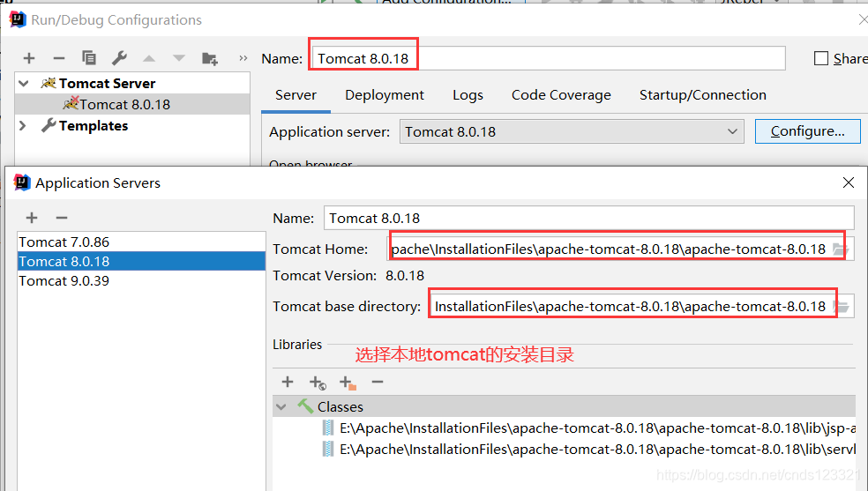Screen dimensions: 868x491
Task: Collapse the Tomcat Server tree node
Action: point(23,84)
